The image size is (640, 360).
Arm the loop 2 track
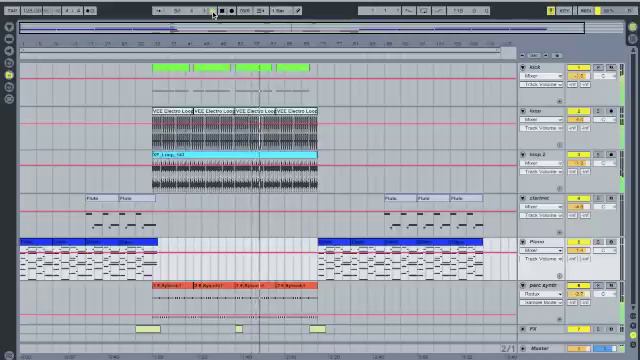(611, 155)
